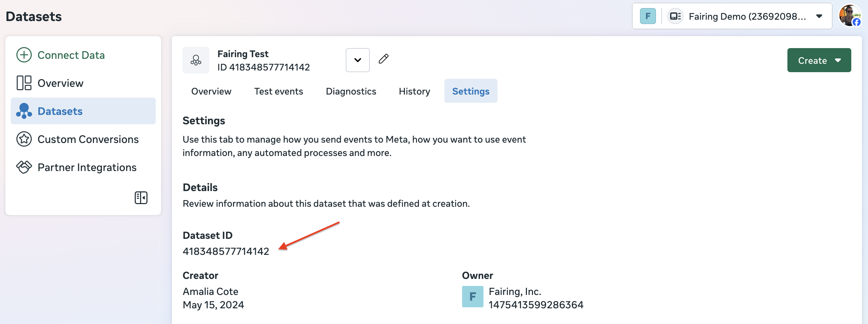The width and height of the screenshot is (868, 324).
Task: Click the Details section heading
Action: 200,187
